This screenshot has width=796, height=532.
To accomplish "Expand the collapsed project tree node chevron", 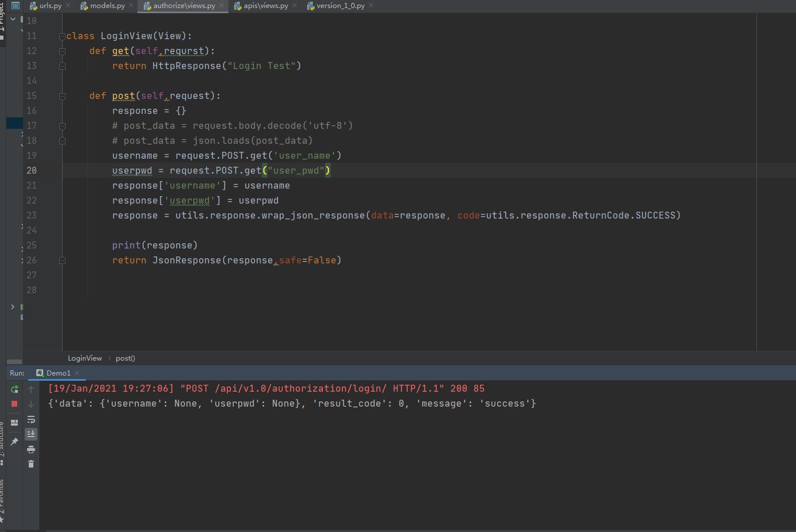I will point(13,307).
